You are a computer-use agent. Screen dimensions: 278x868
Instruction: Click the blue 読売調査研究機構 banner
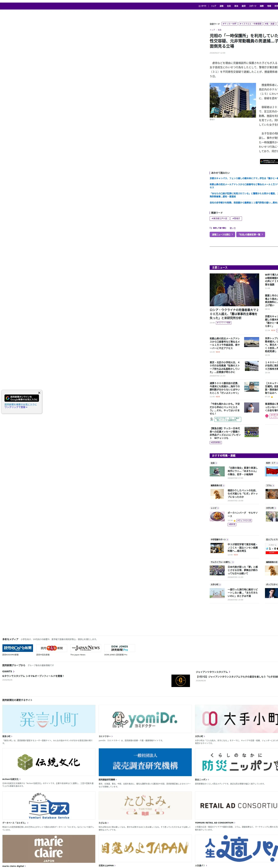[145, 762]
